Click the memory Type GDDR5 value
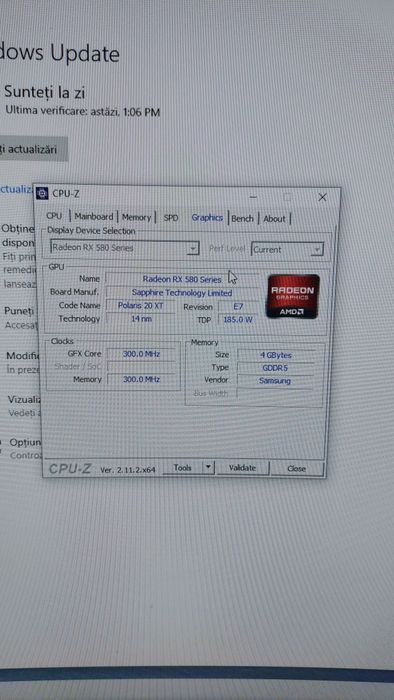Viewport: 394px width, 700px height. click(275, 368)
